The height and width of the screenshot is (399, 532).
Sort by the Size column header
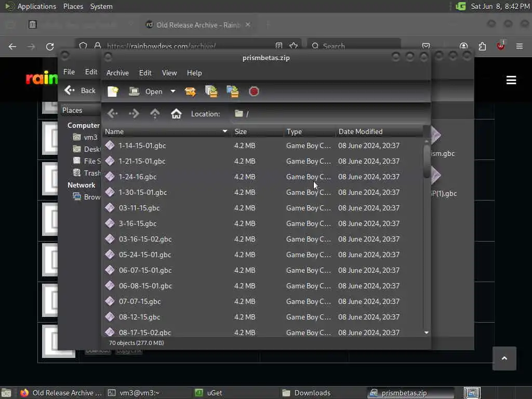(258, 131)
